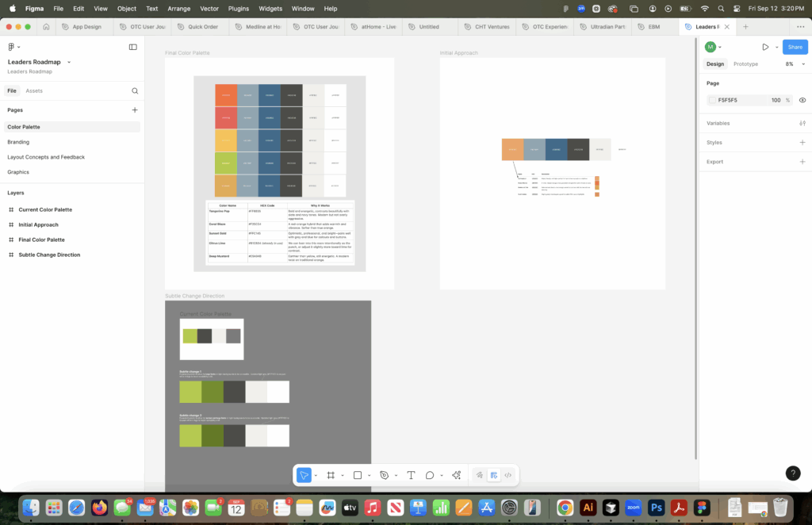Image resolution: width=812 pixels, height=525 pixels.
Task: Click the page background color swatch
Action: tap(712, 101)
